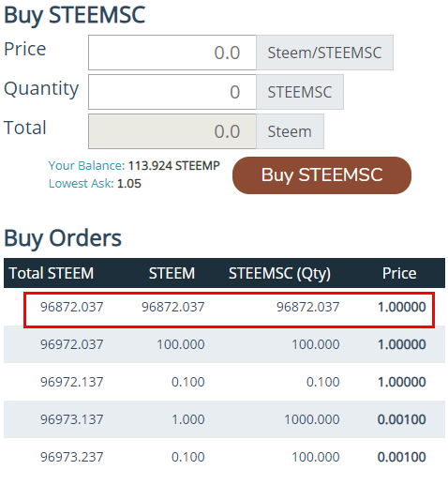Click the Your Balance link
The image size is (448, 485).
click(86, 166)
